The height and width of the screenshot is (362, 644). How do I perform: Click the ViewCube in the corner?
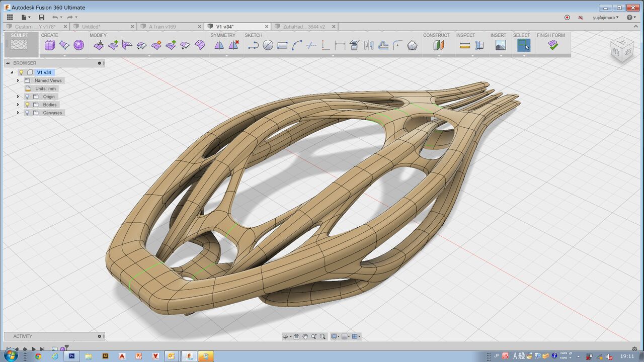[621, 49]
